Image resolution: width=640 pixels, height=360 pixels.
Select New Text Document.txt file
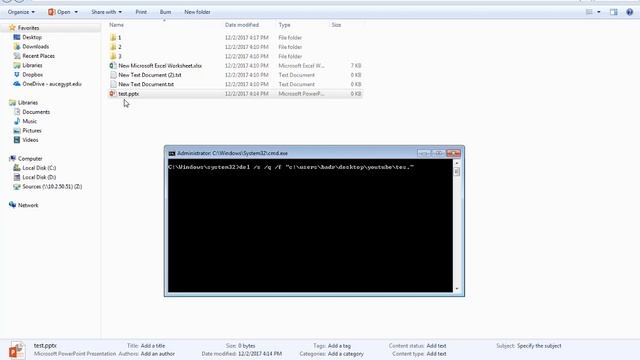[146, 84]
